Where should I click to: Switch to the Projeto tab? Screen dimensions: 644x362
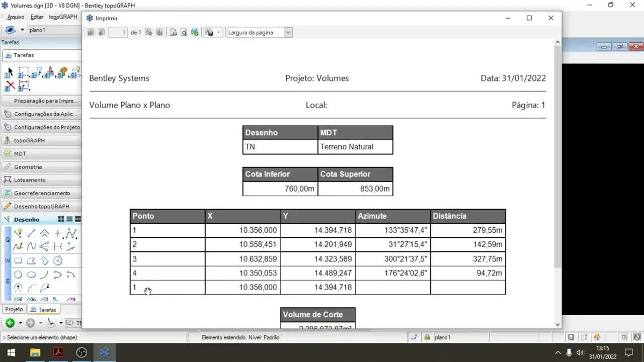click(14, 309)
